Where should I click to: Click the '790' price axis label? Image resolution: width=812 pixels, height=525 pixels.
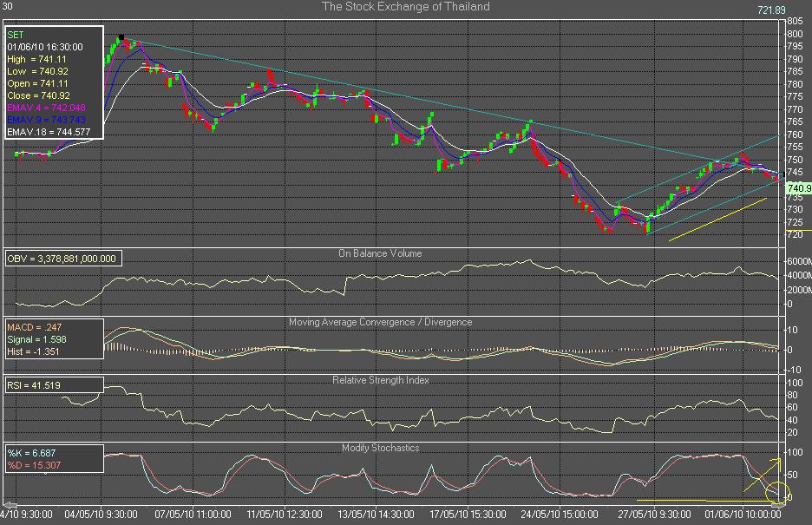coord(796,59)
